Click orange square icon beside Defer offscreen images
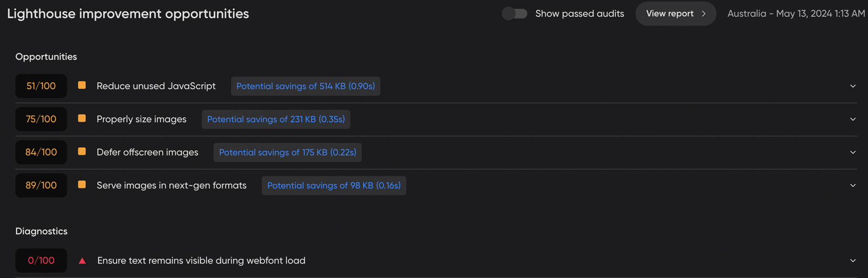Viewport: 868px width, 278px height. 82,151
